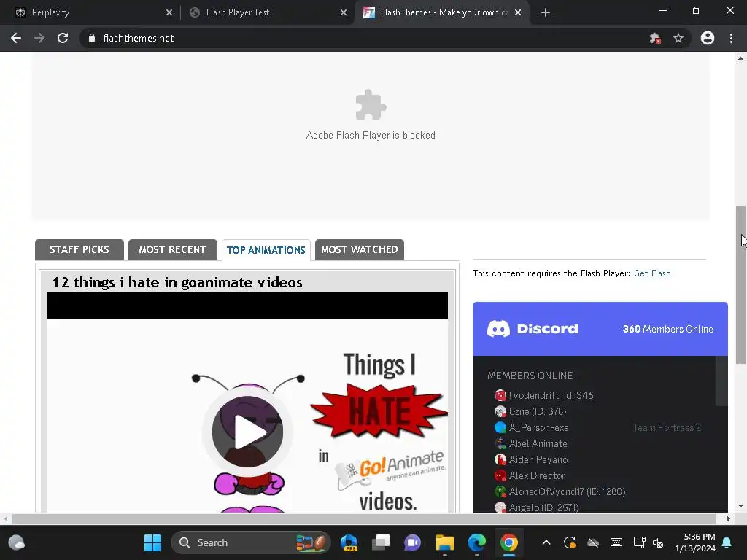Open the muted volume tray icon
747x560 pixels.
tap(659, 542)
